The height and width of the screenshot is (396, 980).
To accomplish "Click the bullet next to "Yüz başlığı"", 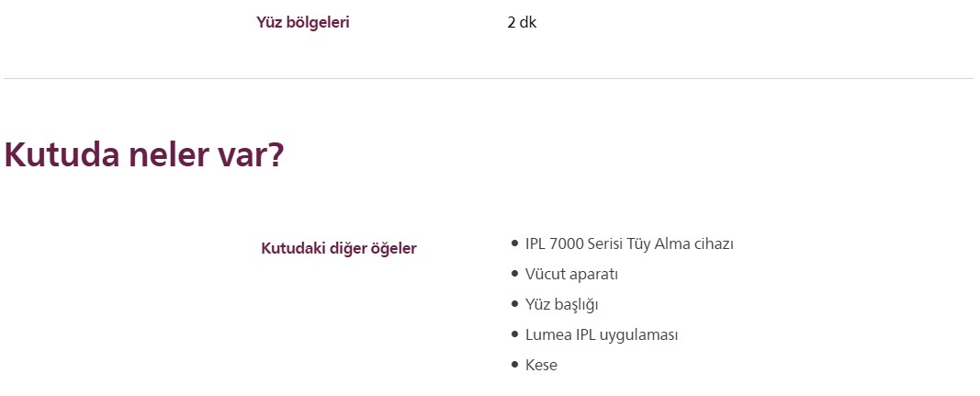I will point(514,305).
